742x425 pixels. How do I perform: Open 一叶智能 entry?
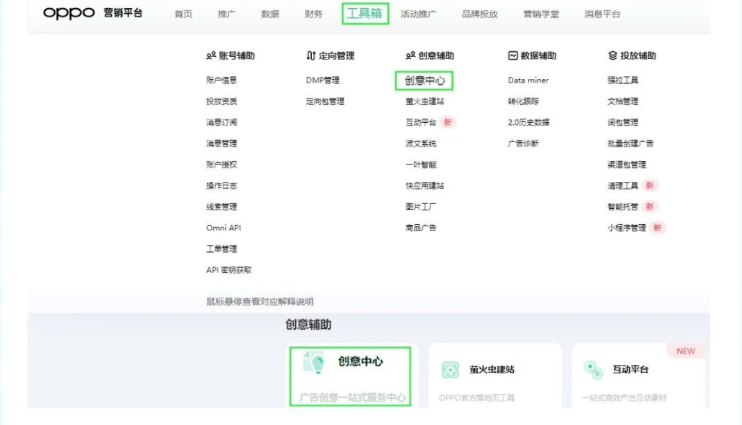[x=421, y=165]
